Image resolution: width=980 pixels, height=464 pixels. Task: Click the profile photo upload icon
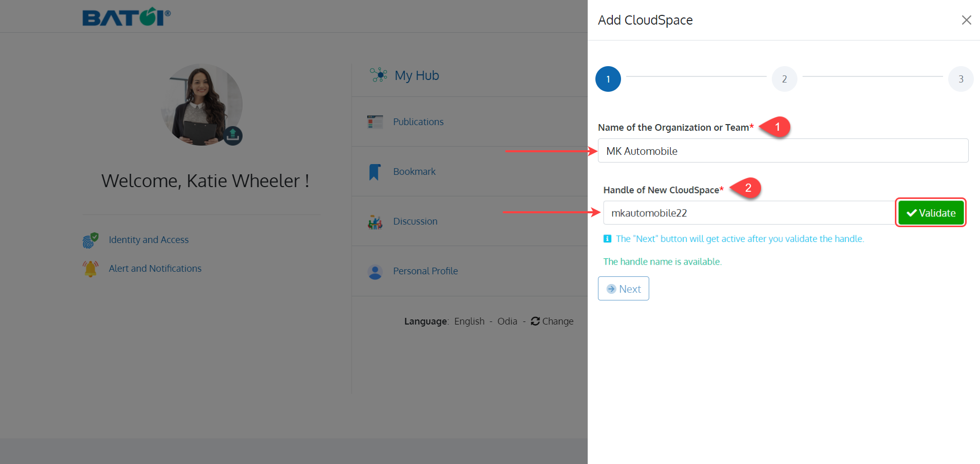point(233,135)
